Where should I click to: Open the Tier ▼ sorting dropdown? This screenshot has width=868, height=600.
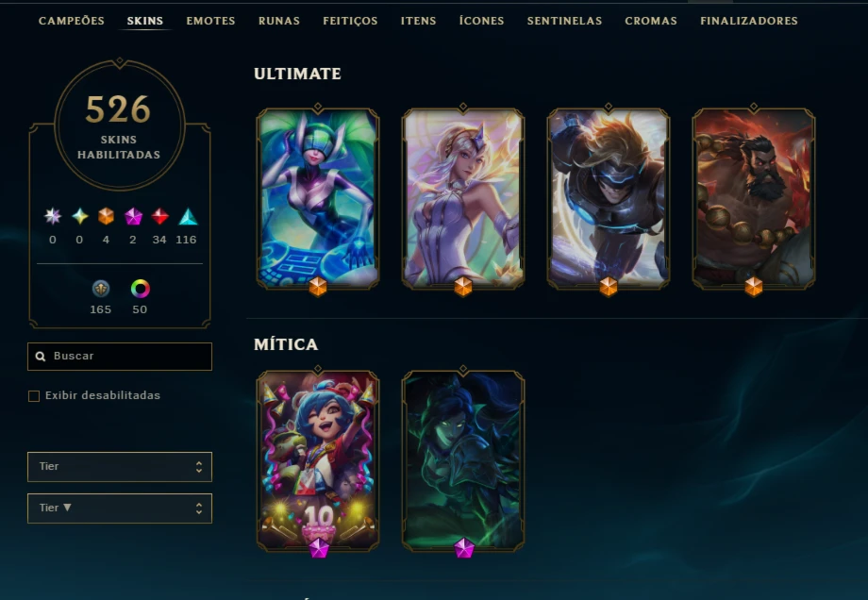point(120,508)
